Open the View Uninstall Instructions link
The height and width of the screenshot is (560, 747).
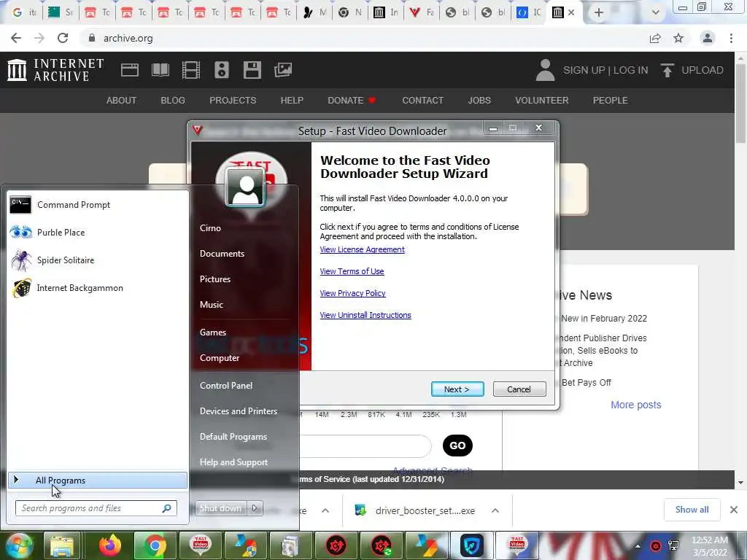click(x=365, y=315)
